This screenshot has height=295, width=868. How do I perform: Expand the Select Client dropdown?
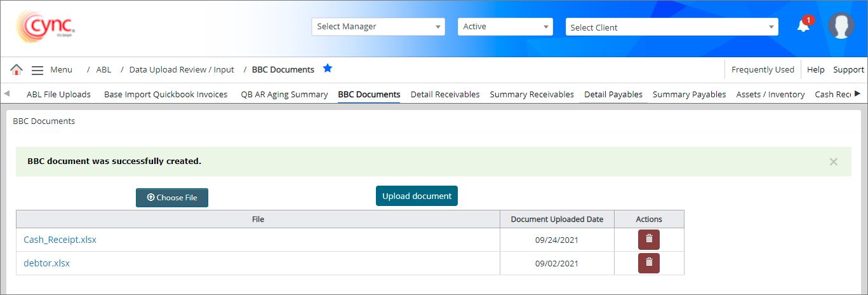pos(671,27)
